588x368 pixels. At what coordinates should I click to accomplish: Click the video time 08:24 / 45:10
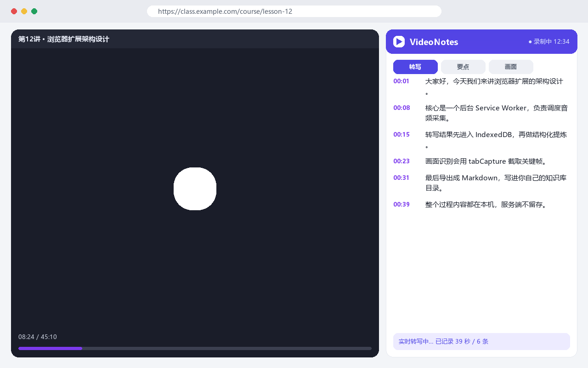pos(38,337)
